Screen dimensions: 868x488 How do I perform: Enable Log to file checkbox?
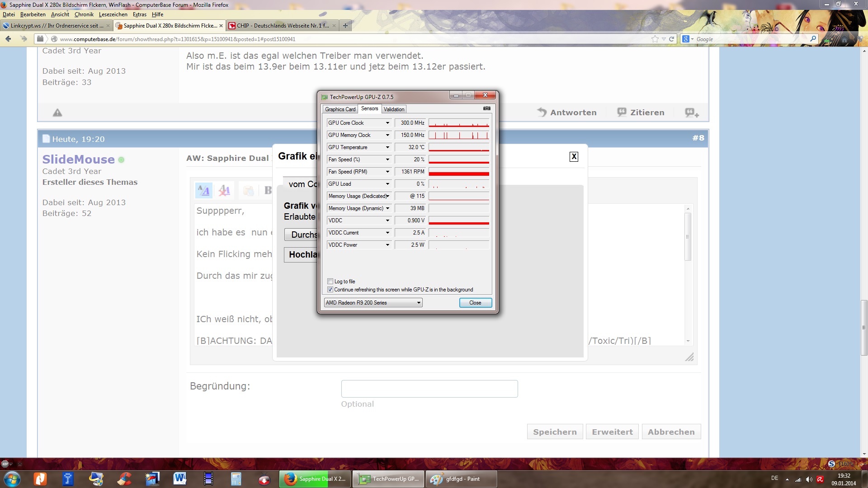330,282
